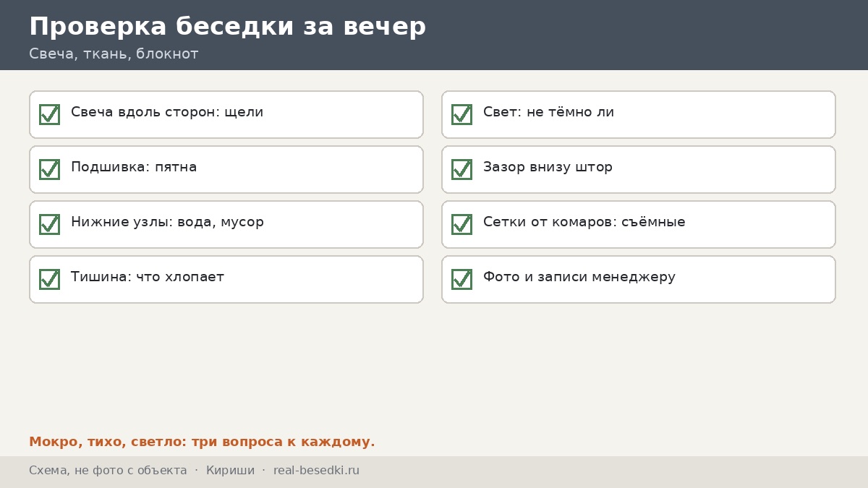Click the 'Тишина: что хлопает' item text
The height and width of the screenshot is (488, 868).
pos(148,277)
